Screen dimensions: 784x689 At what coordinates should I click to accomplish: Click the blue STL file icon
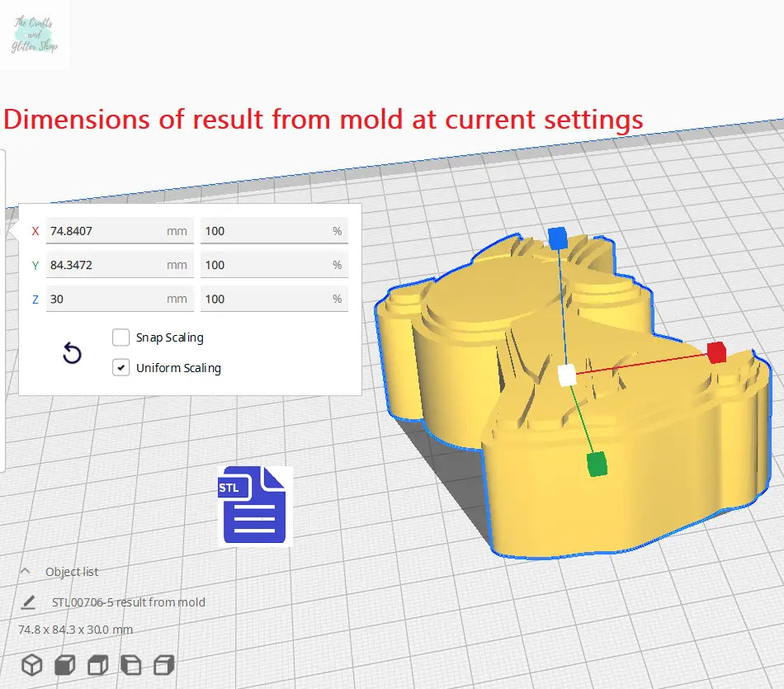click(254, 505)
